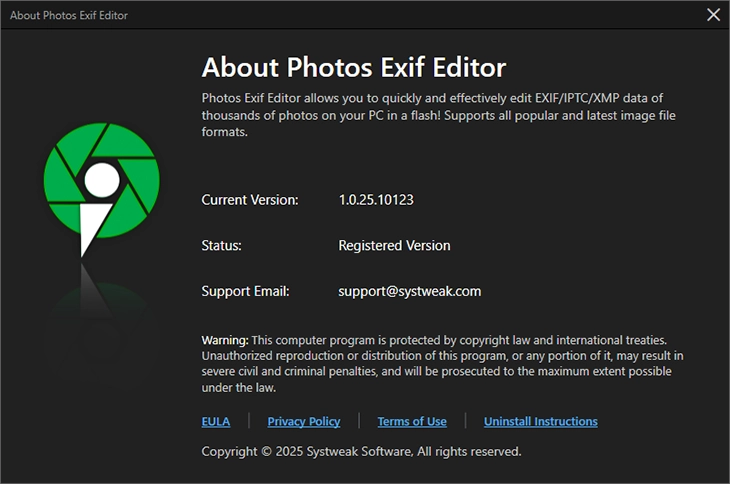Screen dimensions: 730x484
Task: Open the EULA link
Action: 216,422
